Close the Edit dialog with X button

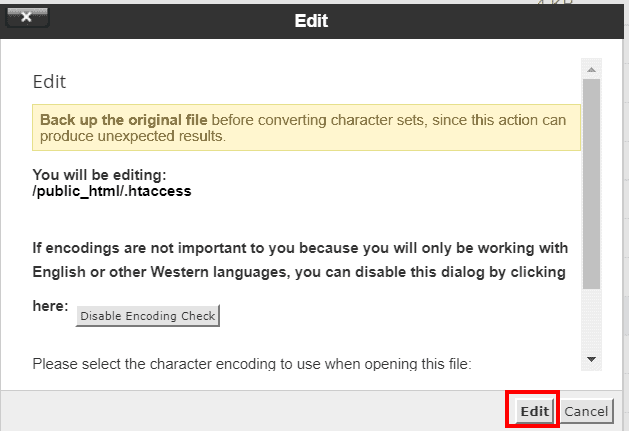27,17
